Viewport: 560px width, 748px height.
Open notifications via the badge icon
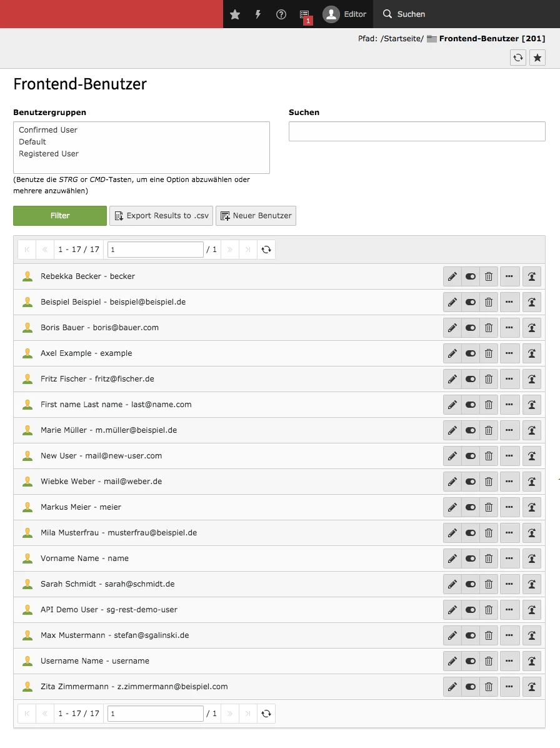(x=304, y=14)
